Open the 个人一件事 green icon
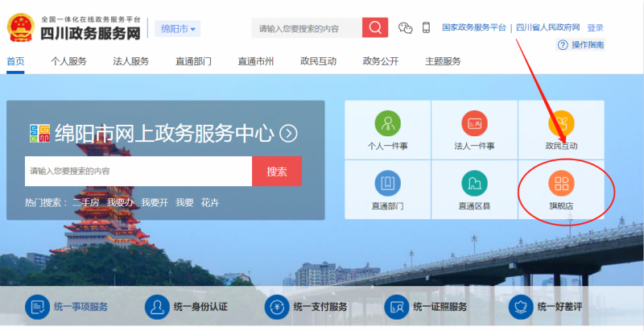The width and height of the screenshot is (644, 331). [x=387, y=123]
